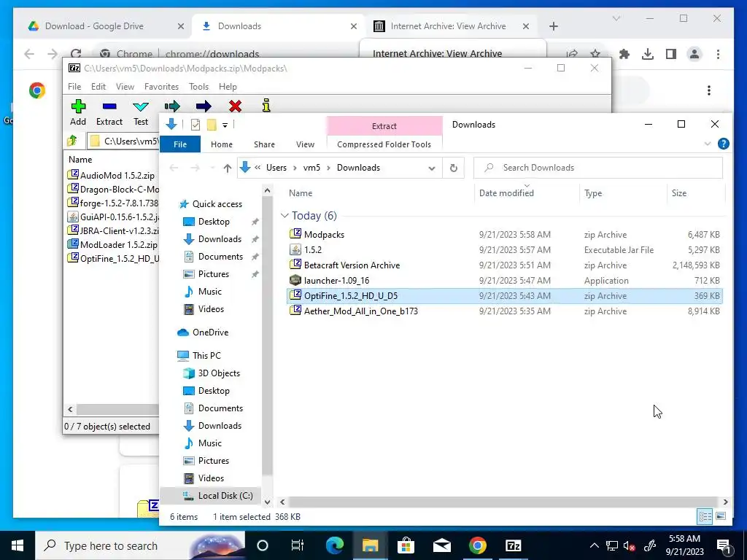747x560 pixels.
Task: Click the 7-Zip Add toolbar button
Action: click(78, 113)
